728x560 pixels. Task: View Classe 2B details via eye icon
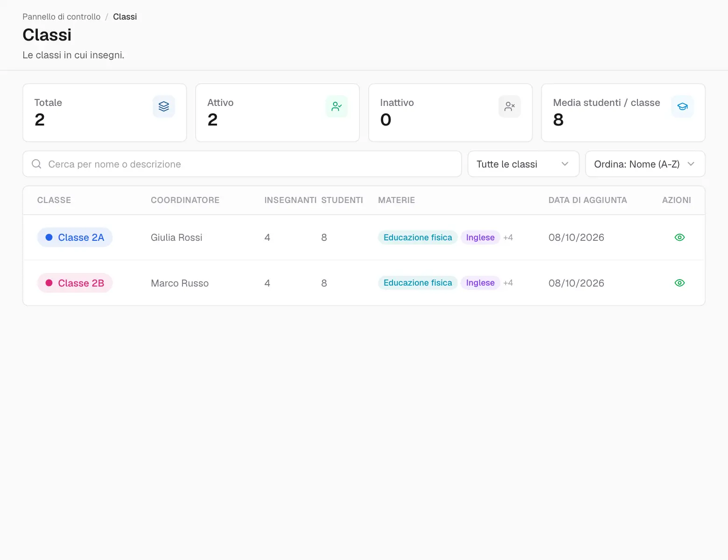(x=679, y=283)
